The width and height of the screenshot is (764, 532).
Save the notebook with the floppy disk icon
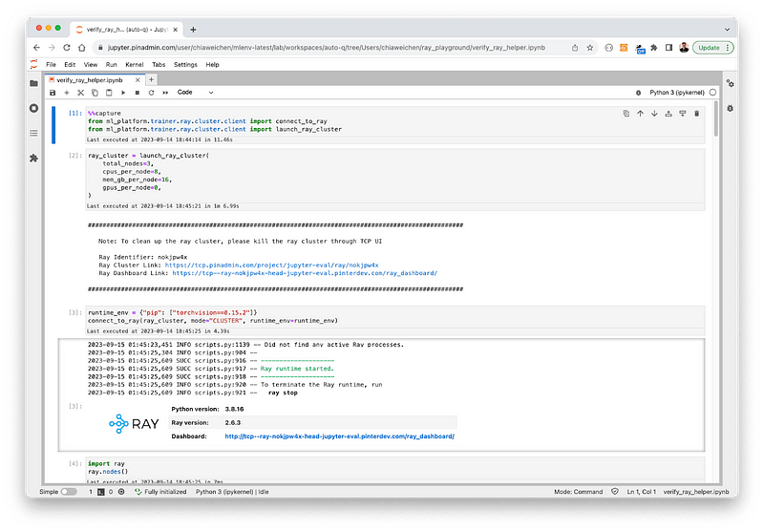pos(53,93)
